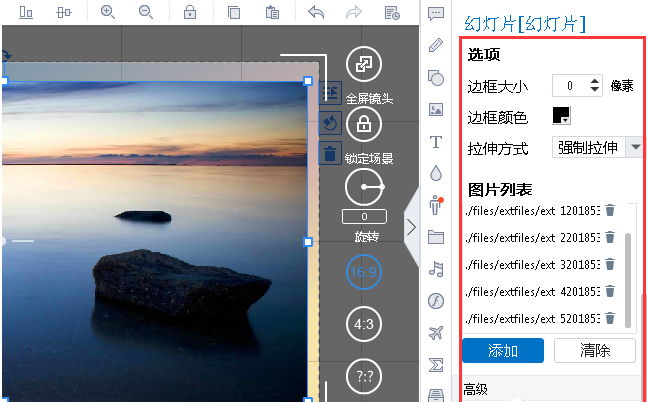Open the Flash animation icon in sidebar

(x=436, y=301)
